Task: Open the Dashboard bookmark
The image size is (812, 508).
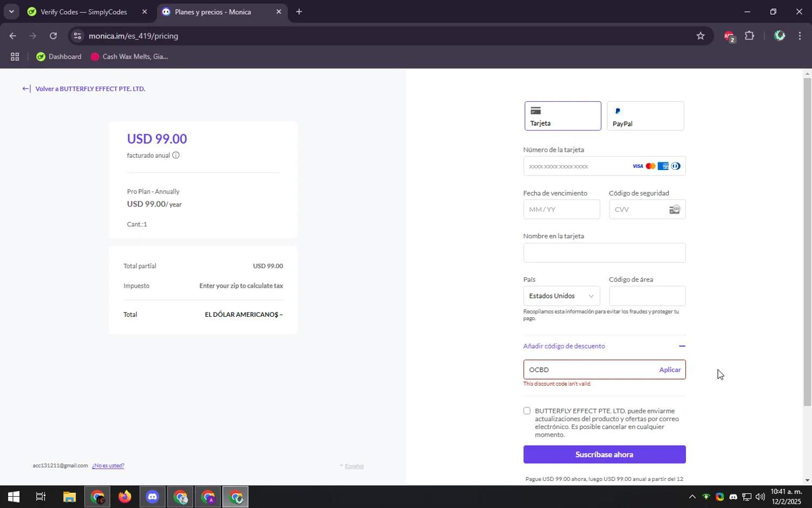Action: tap(59, 56)
